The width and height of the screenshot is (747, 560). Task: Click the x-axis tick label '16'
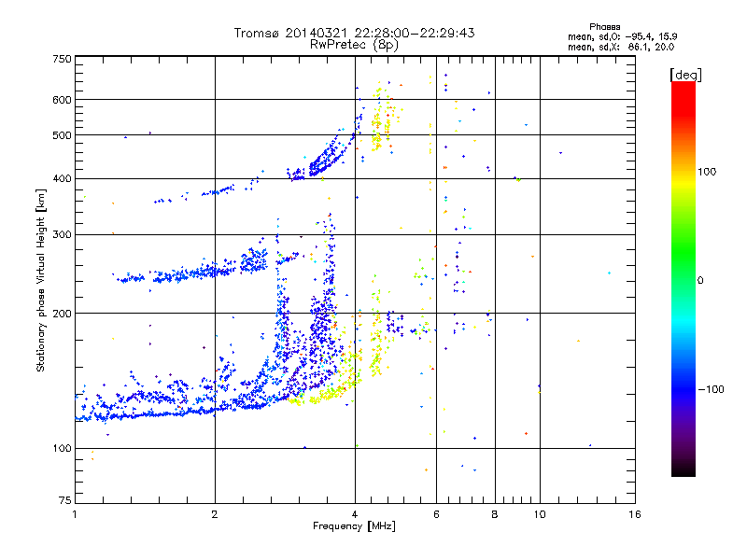click(635, 514)
